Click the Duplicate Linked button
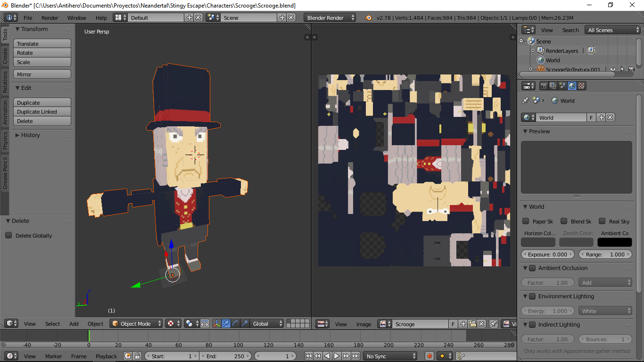This screenshot has height=362, width=644. tap(42, 112)
